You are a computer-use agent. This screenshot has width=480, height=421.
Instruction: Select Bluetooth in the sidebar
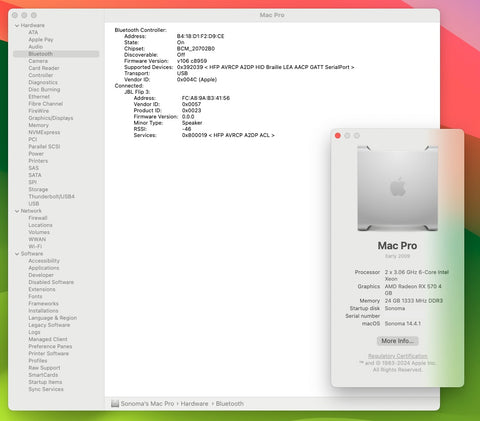56,54
